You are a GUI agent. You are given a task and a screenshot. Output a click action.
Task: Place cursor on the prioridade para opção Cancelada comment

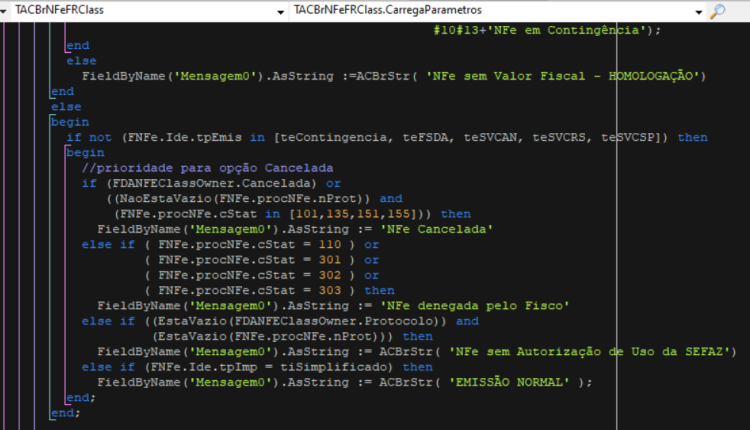[x=208, y=168]
